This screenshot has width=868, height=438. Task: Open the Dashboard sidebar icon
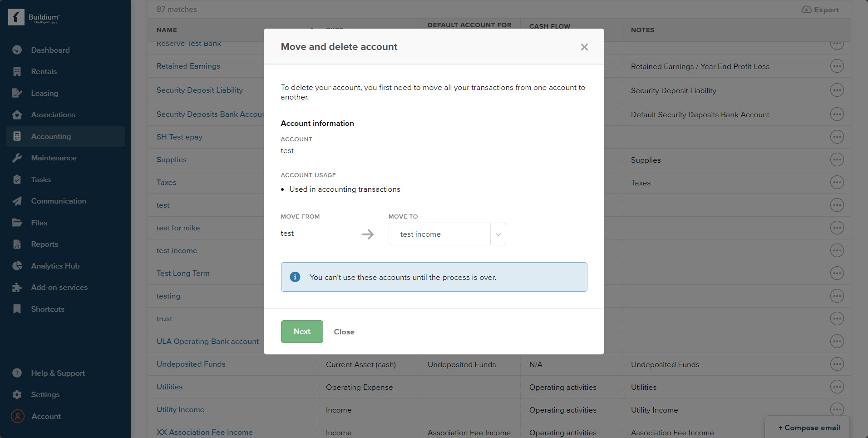click(17, 50)
